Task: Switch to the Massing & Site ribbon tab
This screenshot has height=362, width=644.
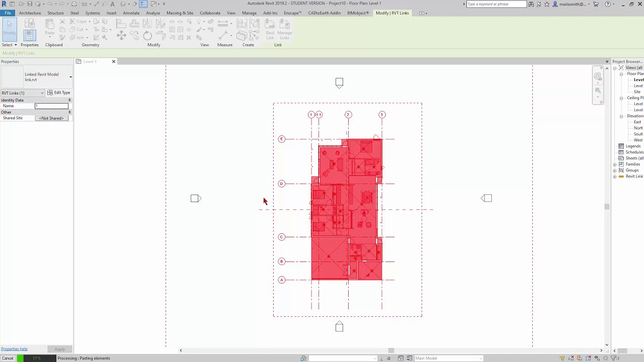Action: (x=180, y=13)
